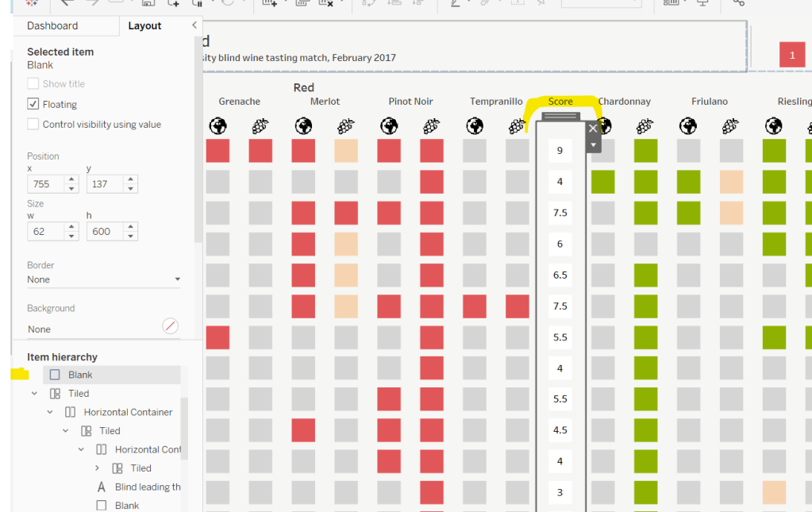812x512 pixels.
Task: Open the Border style dropdown
Action: click(x=103, y=279)
